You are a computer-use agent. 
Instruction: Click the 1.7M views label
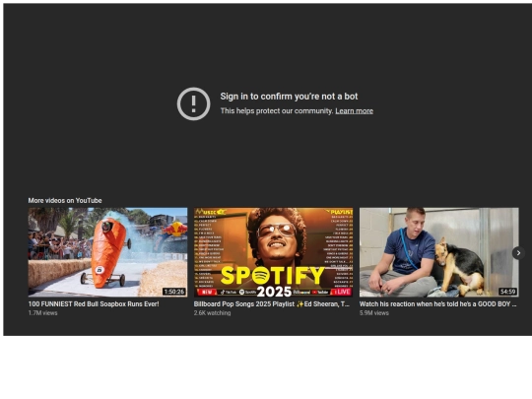(42, 313)
